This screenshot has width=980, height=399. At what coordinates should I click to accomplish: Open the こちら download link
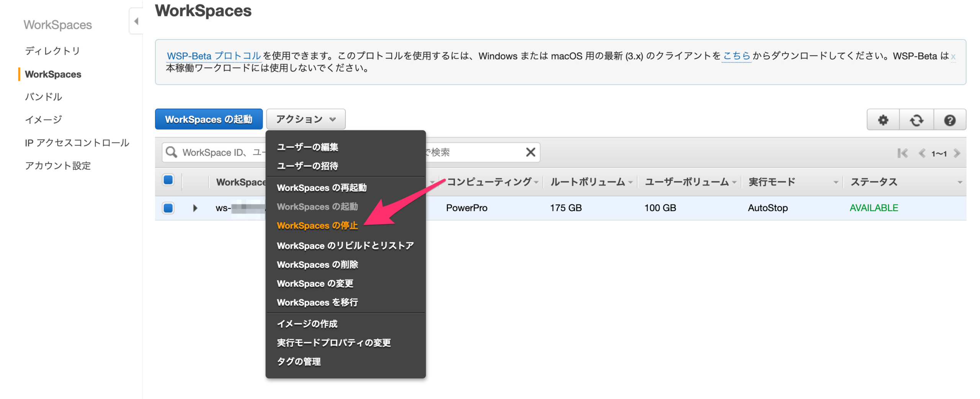736,56
